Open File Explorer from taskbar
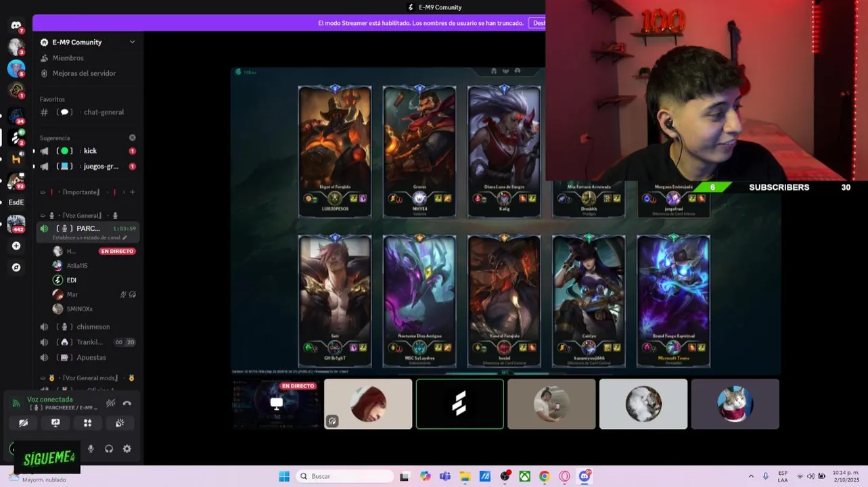Image resolution: width=868 pixels, height=487 pixels. click(465, 476)
